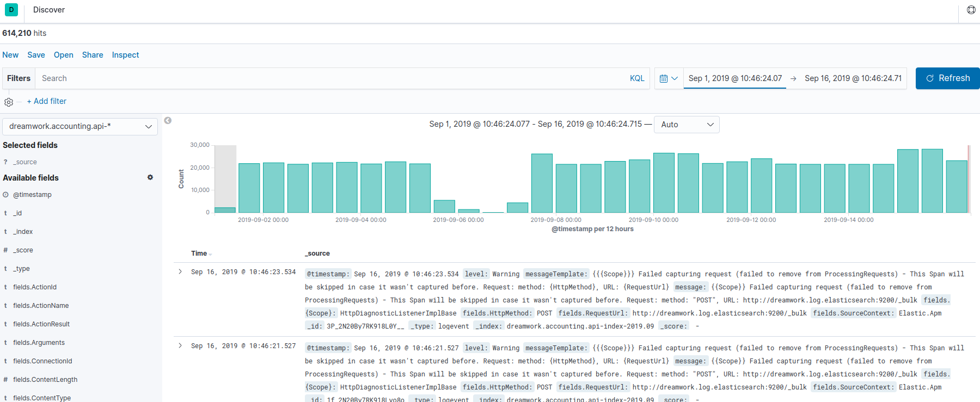Click Share in the top menu

click(x=93, y=55)
